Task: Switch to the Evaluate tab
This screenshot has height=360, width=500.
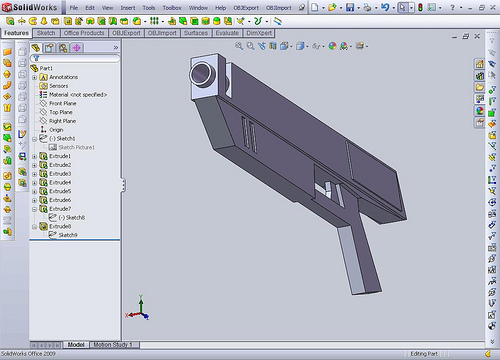Action: pos(227,33)
